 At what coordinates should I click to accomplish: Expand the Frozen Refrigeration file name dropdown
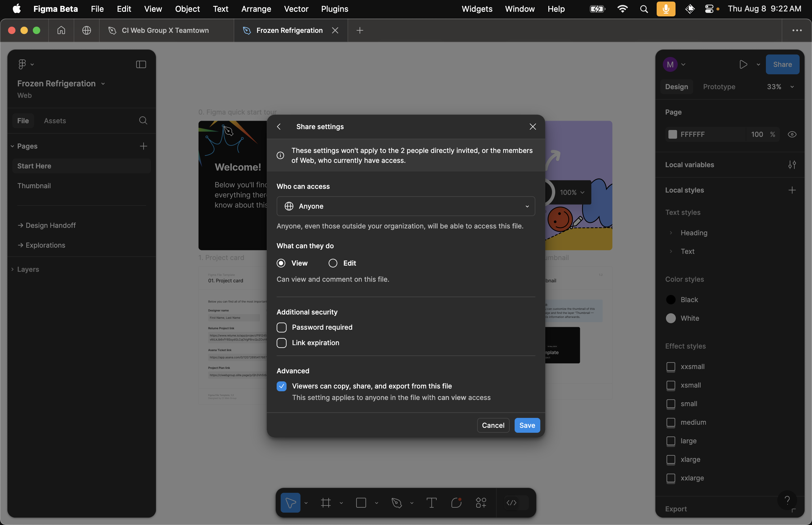tap(103, 84)
